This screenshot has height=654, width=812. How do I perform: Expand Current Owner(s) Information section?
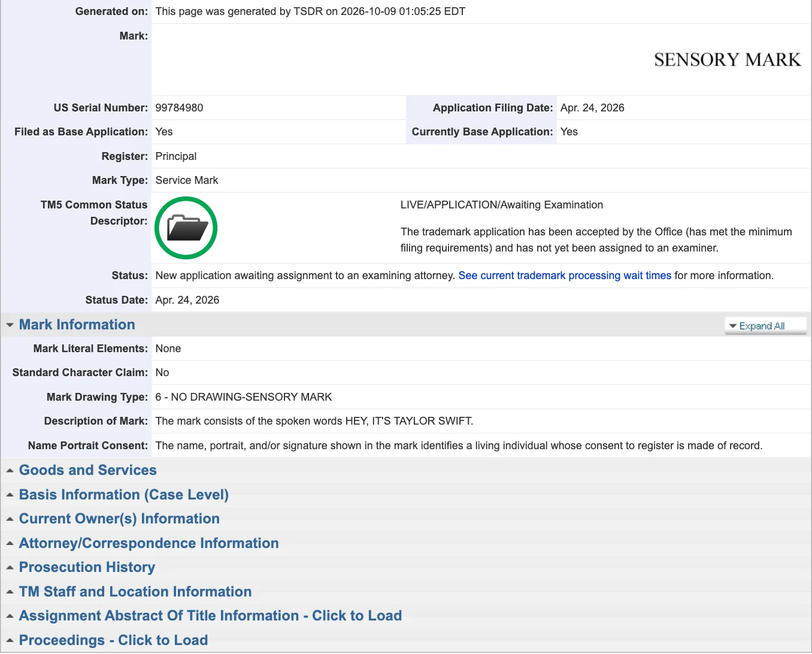119,519
